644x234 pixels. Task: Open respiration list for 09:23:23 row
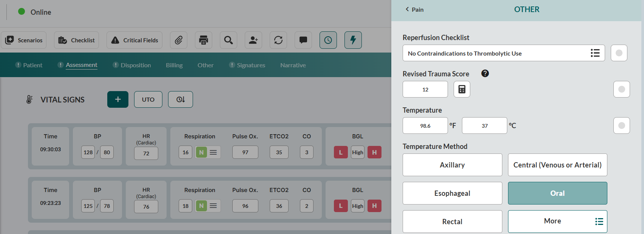pyautogui.click(x=213, y=206)
